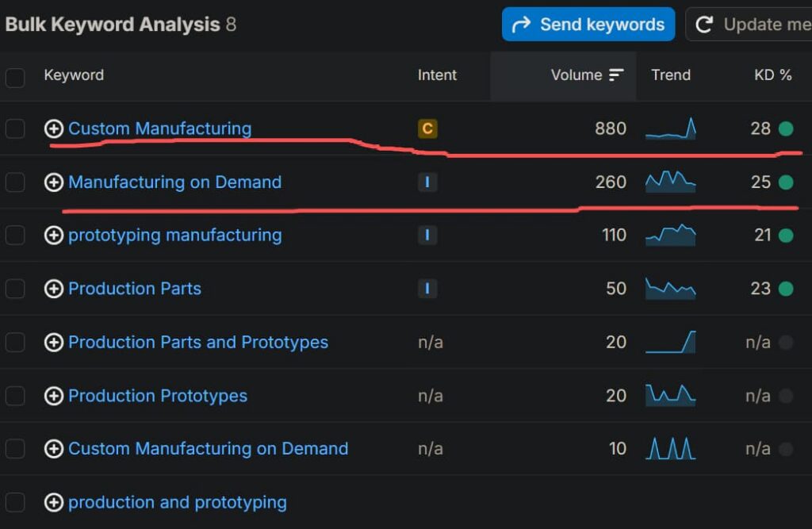The height and width of the screenshot is (529, 812).
Task: Open the Production Parts and Prototypes keyword link
Action: (x=198, y=343)
